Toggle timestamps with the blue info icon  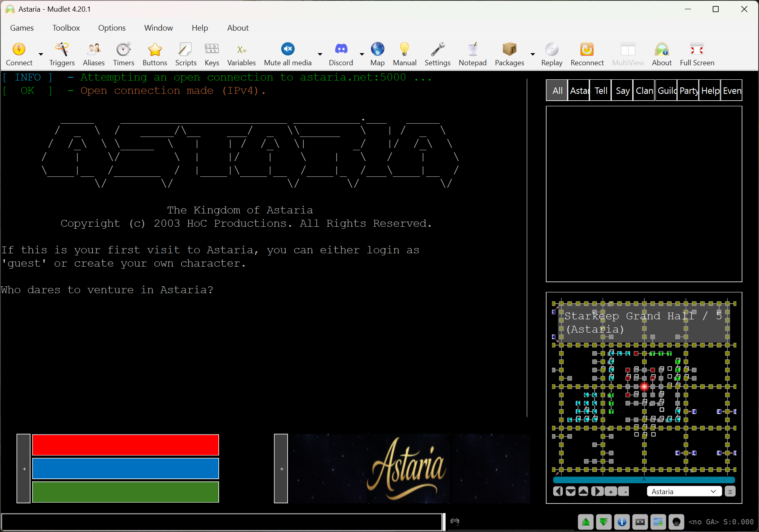click(x=622, y=522)
